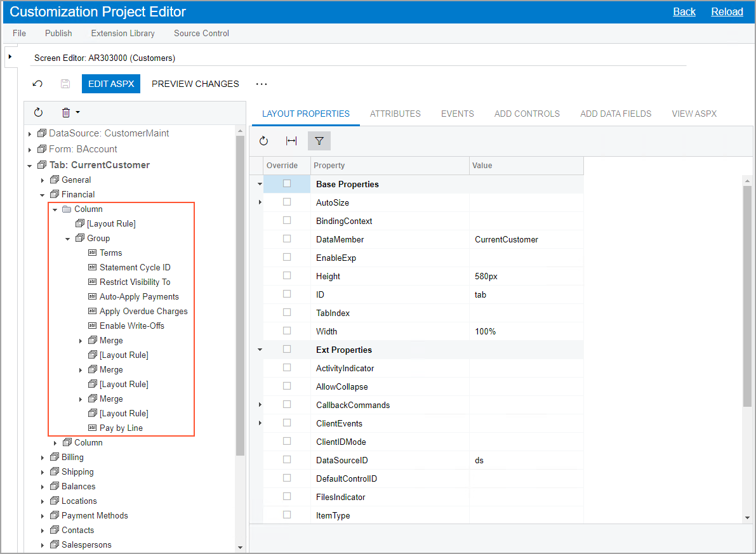Check the Override box for Height
Viewport: 756px width, 554px height.
coord(287,276)
